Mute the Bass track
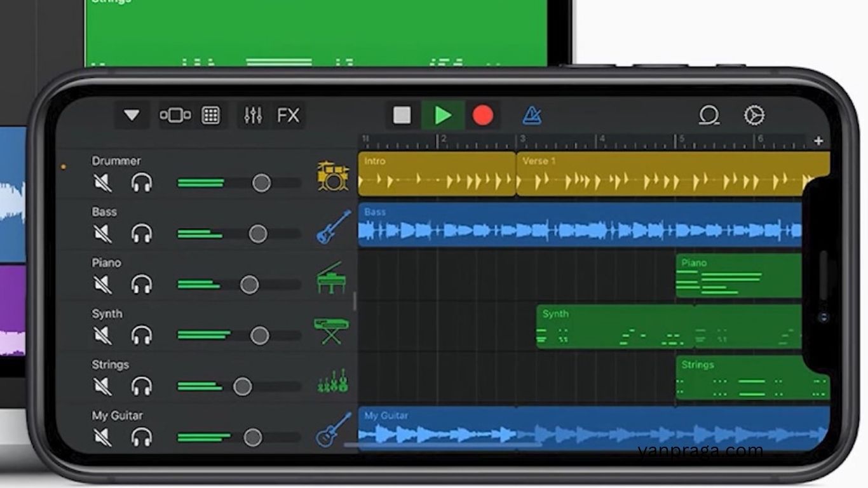The width and height of the screenshot is (868, 488). click(102, 234)
